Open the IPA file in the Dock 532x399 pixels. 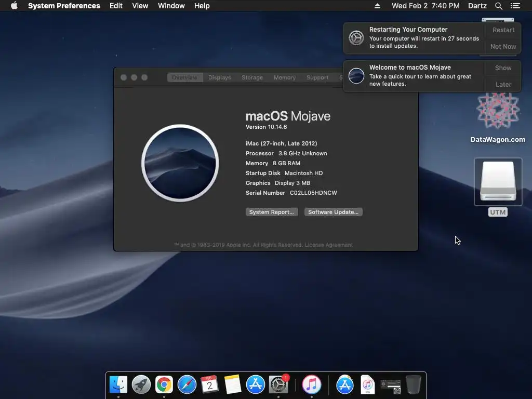click(367, 384)
